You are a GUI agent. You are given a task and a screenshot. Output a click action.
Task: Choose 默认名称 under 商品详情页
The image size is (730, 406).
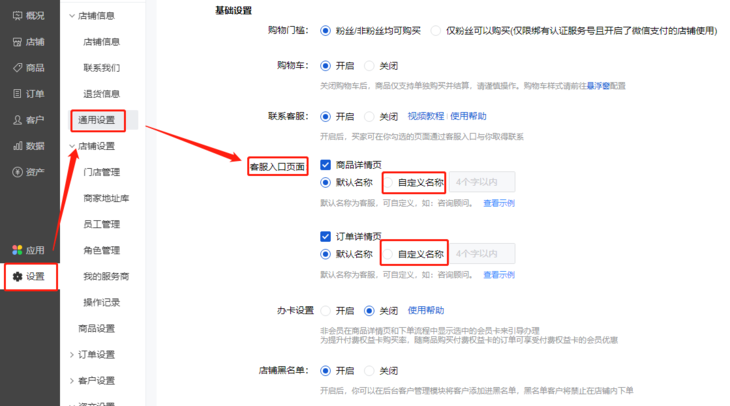(325, 183)
